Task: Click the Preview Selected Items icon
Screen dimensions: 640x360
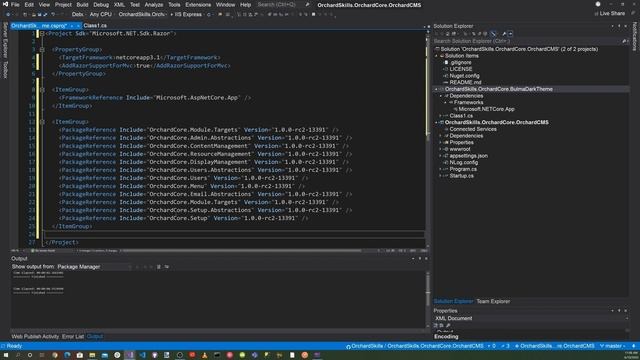Action: (x=510, y=34)
